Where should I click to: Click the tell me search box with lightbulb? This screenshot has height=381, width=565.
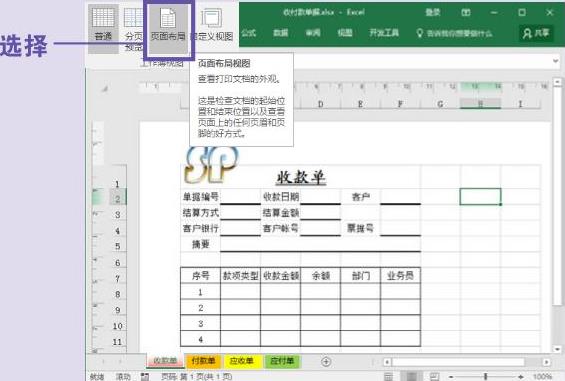[x=454, y=34]
